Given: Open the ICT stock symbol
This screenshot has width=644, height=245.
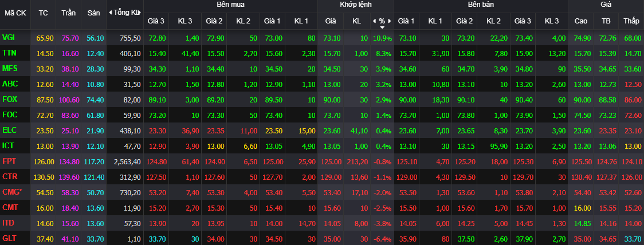Looking at the screenshot, I should pyautogui.click(x=8, y=146).
